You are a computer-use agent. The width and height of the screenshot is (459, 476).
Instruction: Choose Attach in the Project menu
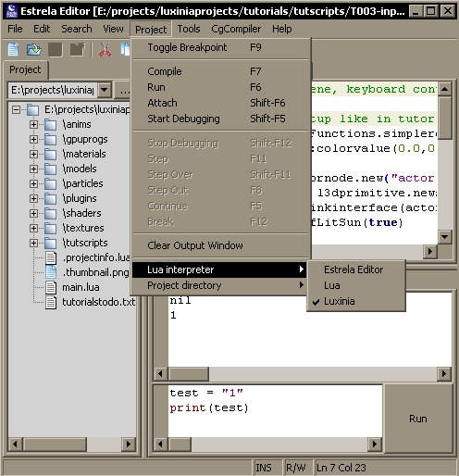(220, 103)
